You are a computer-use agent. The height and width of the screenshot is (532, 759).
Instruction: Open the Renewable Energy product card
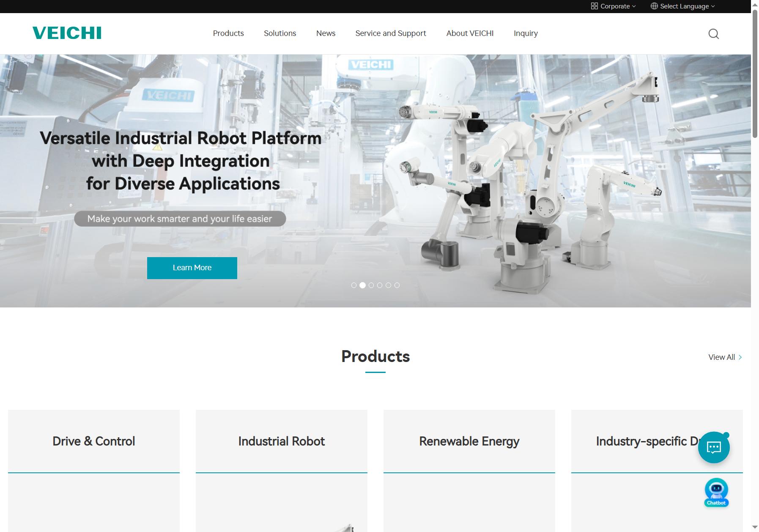click(469, 471)
